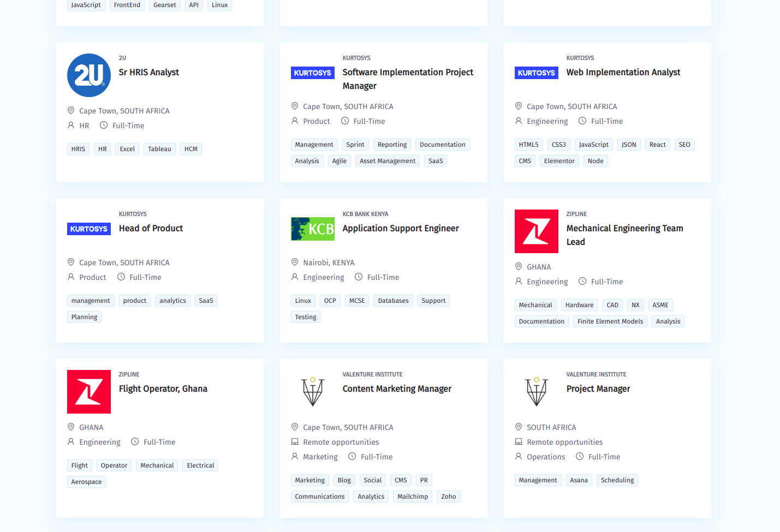Click location pin on Software Implementation card
The image size is (780, 532).
[x=295, y=106]
